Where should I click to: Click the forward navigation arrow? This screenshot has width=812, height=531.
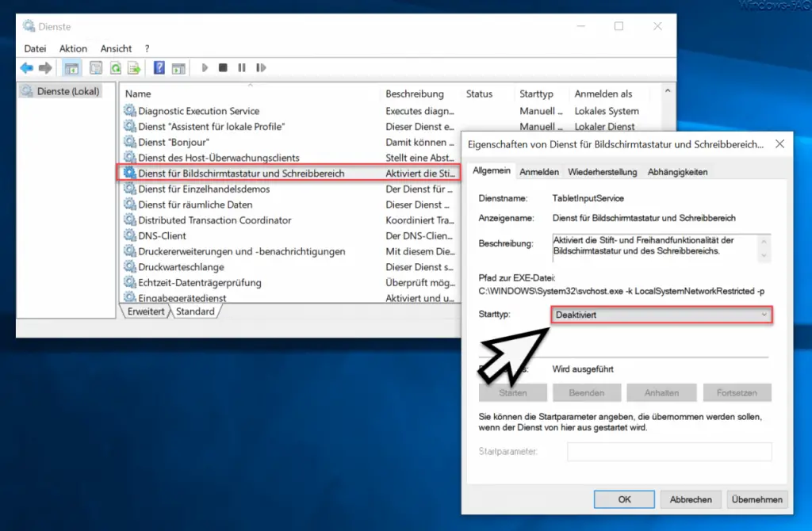coord(44,67)
